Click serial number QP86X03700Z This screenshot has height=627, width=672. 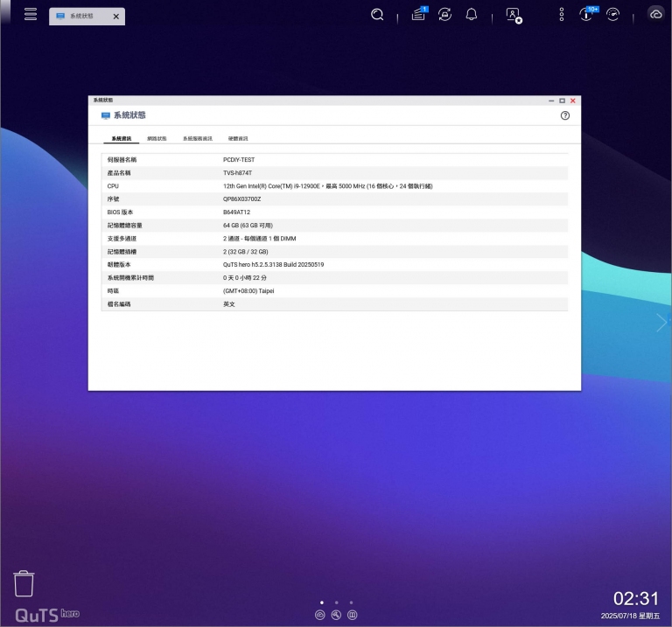tap(241, 199)
